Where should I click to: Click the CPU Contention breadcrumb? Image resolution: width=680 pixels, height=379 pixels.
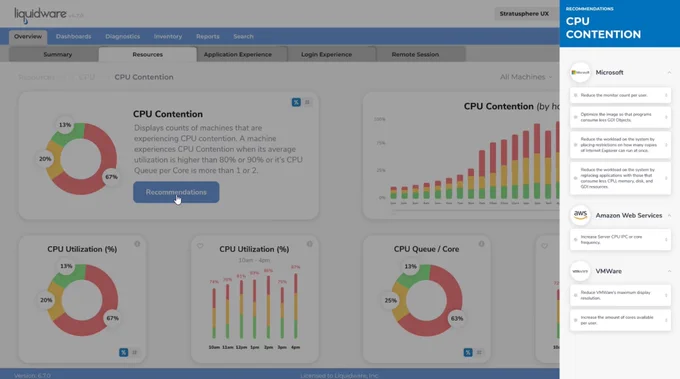(x=144, y=77)
